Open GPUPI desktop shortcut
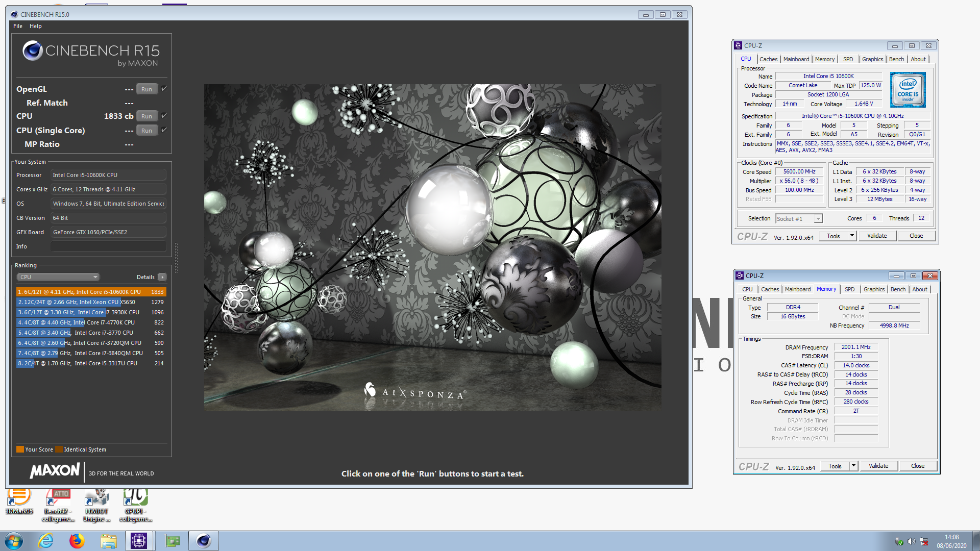980x551 pixels. [135, 505]
